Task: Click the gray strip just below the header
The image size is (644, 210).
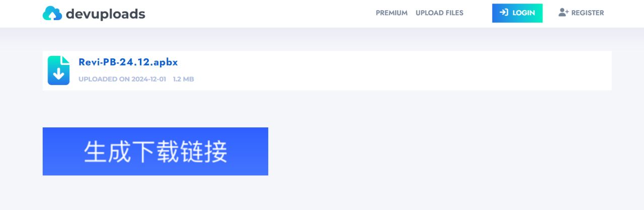Action: (322, 36)
